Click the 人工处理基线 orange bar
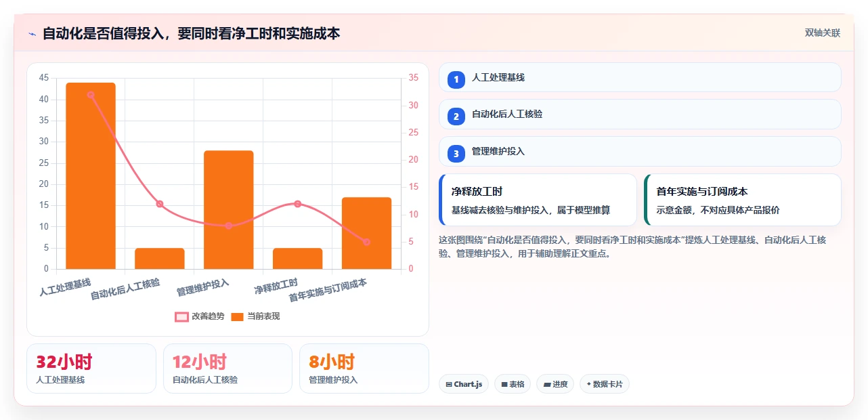This screenshot has height=420, width=868. click(91, 175)
